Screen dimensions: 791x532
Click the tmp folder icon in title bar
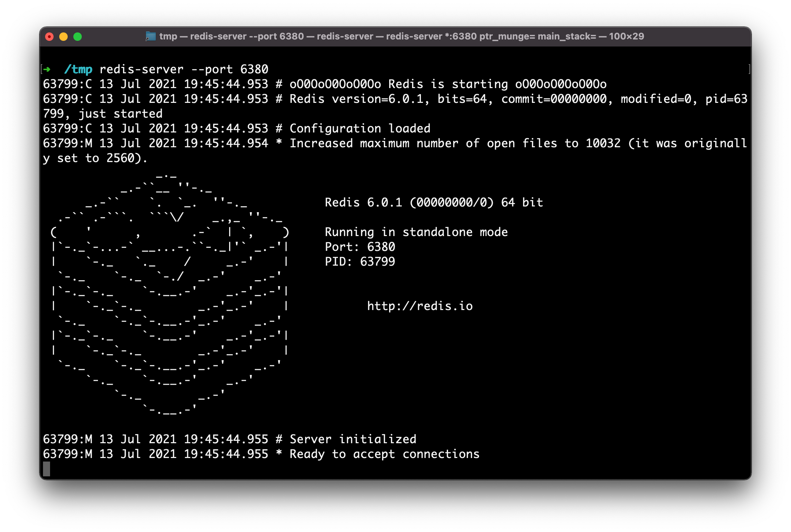click(x=151, y=36)
